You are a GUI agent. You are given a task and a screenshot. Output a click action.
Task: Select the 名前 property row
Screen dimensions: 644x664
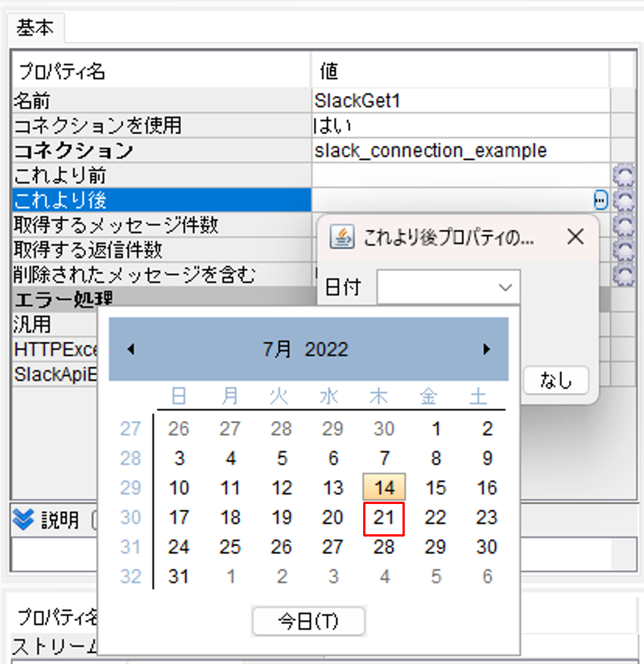coord(161,100)
